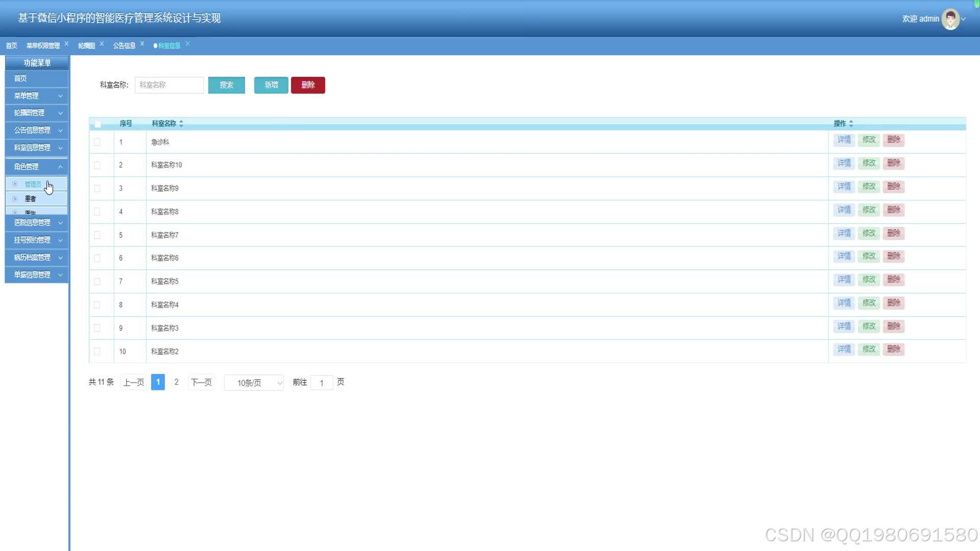This screenshot has width=980, height=551.
Task: Click the play icon beside 患者
Action: click(15, 199)
